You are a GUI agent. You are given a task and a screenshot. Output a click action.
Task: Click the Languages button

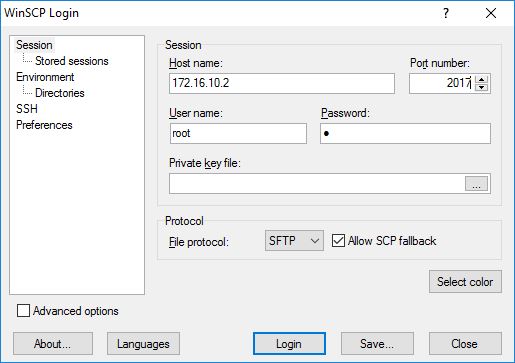[x=143, y=343]
